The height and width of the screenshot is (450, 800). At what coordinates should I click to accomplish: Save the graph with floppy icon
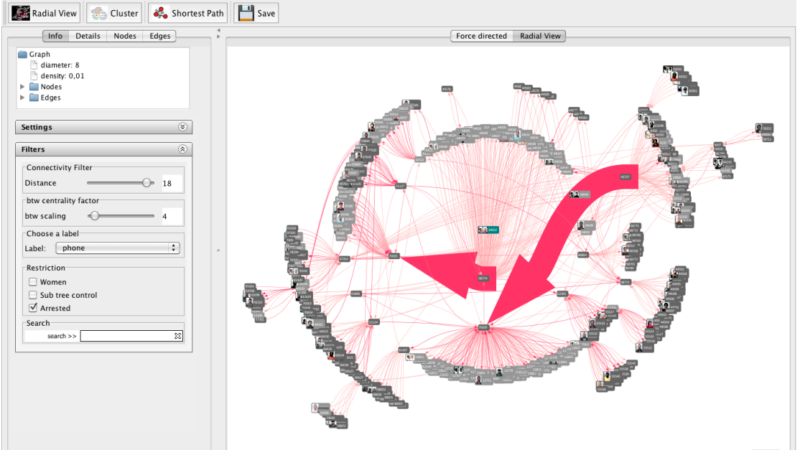[255, 13]
